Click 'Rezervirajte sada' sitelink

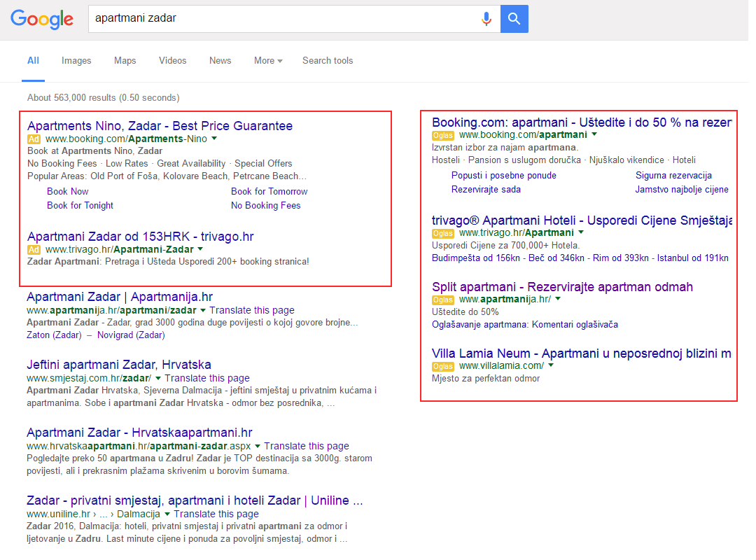click(486, 190)
